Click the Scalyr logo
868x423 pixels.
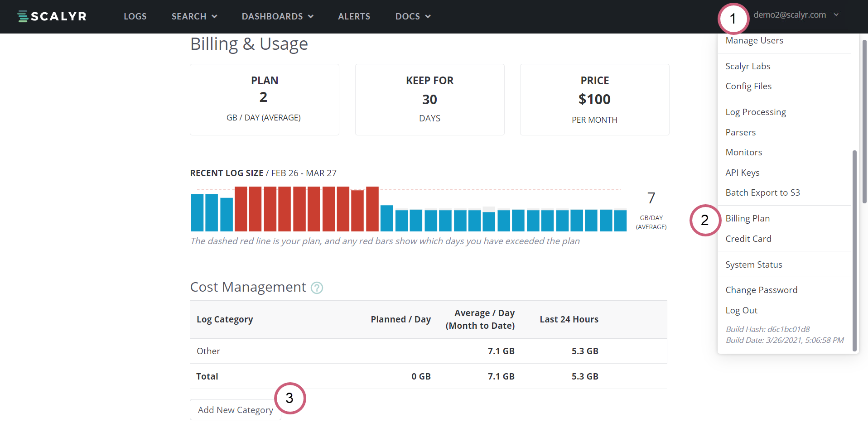tap(52, 16)
